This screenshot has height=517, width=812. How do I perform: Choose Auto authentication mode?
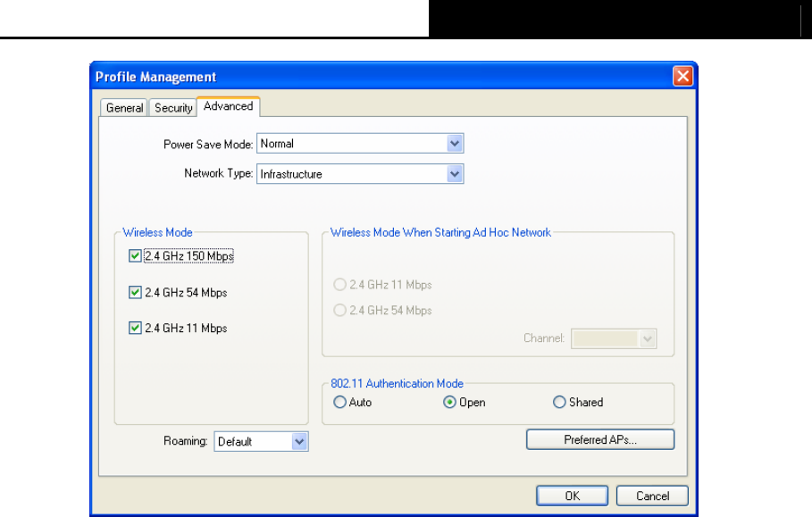coord(339,402)
